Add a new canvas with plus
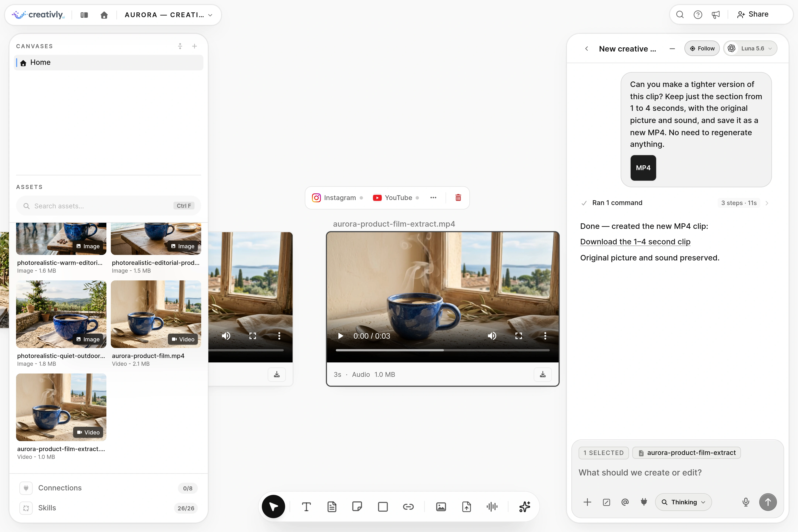Screen dimensions: 798x532 click(194, 46)
